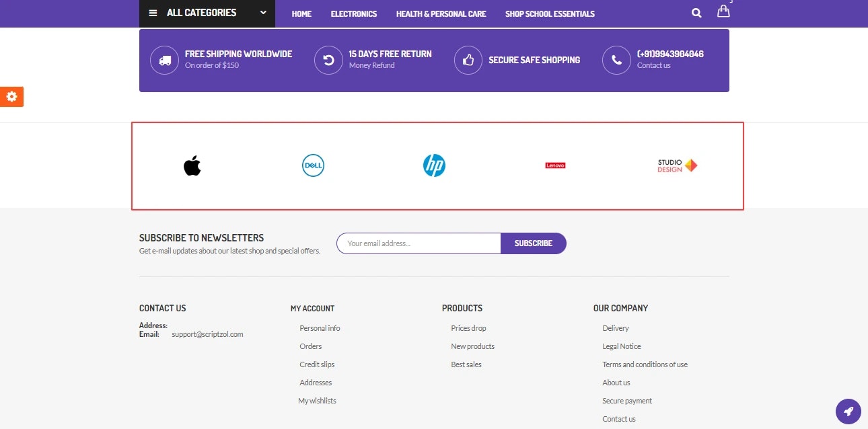Go to the Home menu item

[301, 13]
